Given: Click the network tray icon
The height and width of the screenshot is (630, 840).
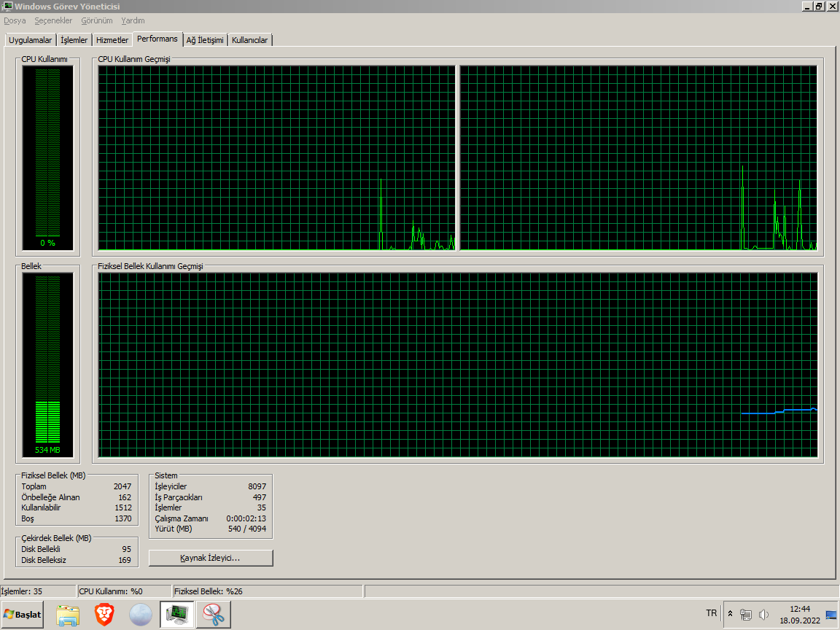Looking at the screenshot, I should click(x=746, y=615).
